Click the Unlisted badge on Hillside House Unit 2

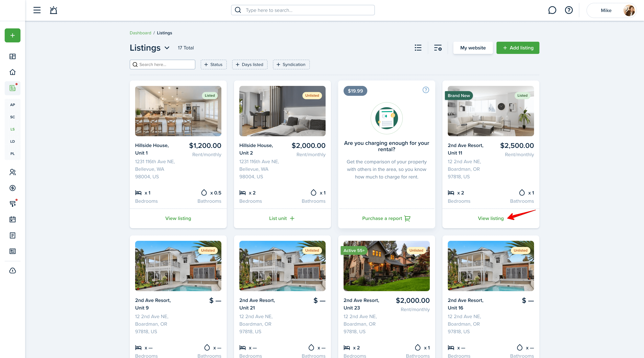(312, 95)
